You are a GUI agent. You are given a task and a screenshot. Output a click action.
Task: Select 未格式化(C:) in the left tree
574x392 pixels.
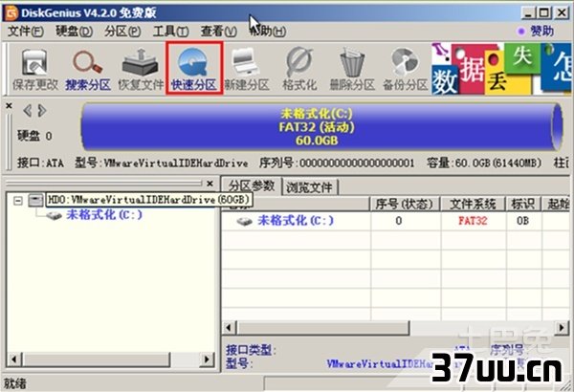click(x=104, y=215)
